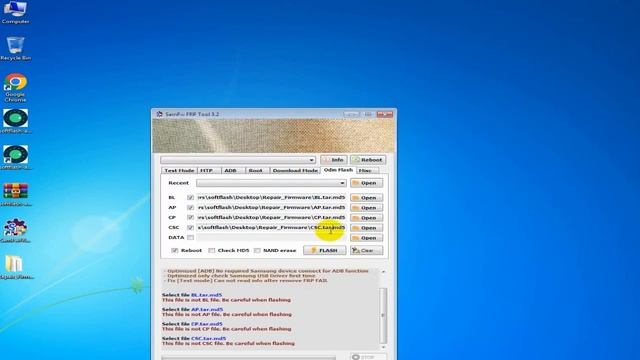Viewport: 640px width, 360px height.
Task: Click the AP file path field
Action: pos(271,207)
